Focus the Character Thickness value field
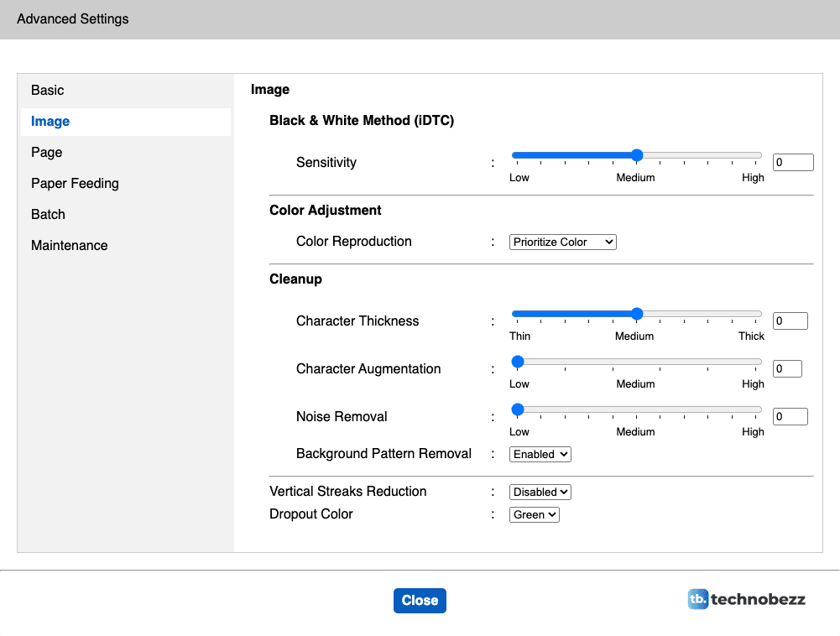 (x=790, y=321)
